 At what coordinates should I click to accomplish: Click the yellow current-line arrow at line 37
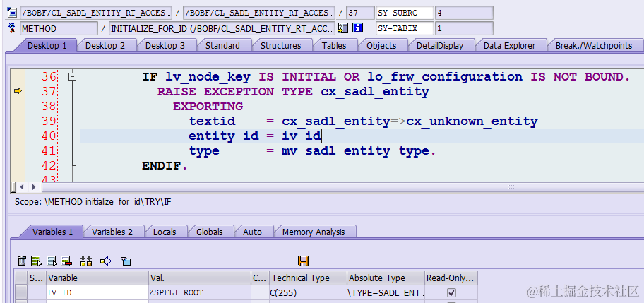tap(18, 91)
